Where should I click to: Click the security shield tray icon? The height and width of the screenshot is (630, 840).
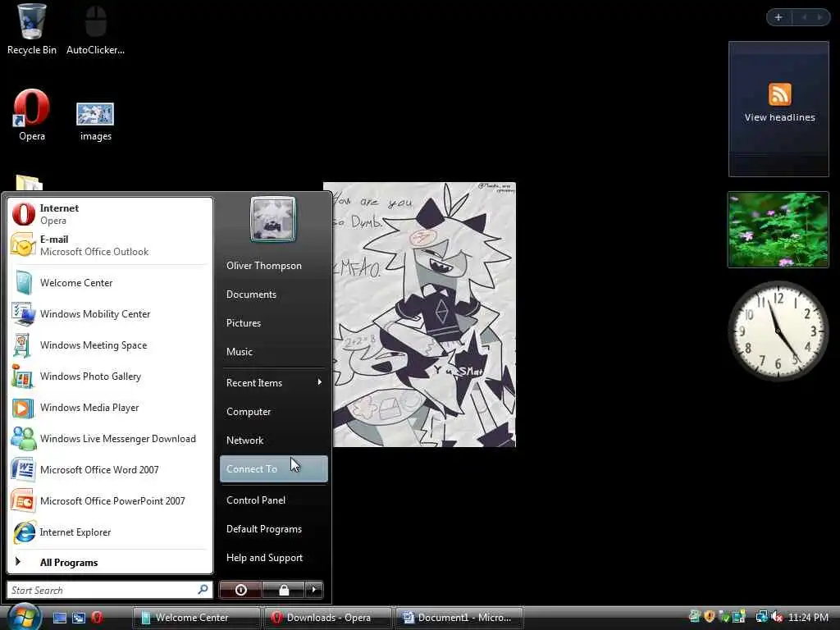click(x=710, y=617)
